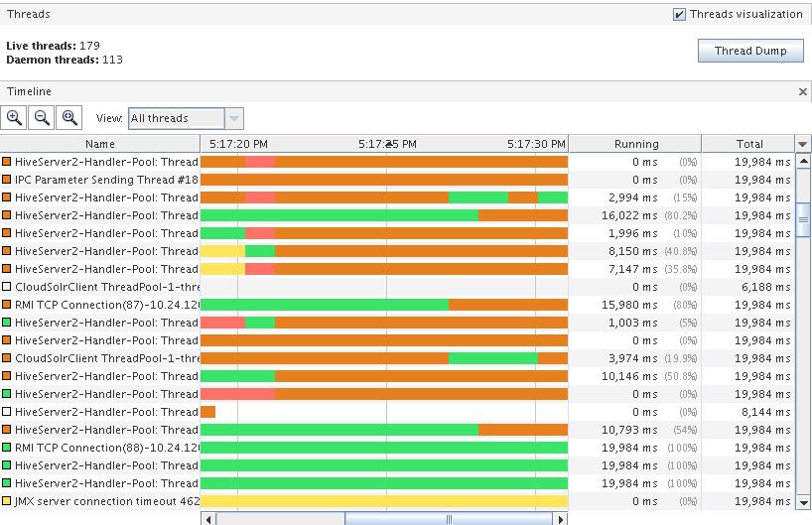This screenshot has width=812, height=525.
Task: Sort threads by the Running column
Action: (635, 144)
